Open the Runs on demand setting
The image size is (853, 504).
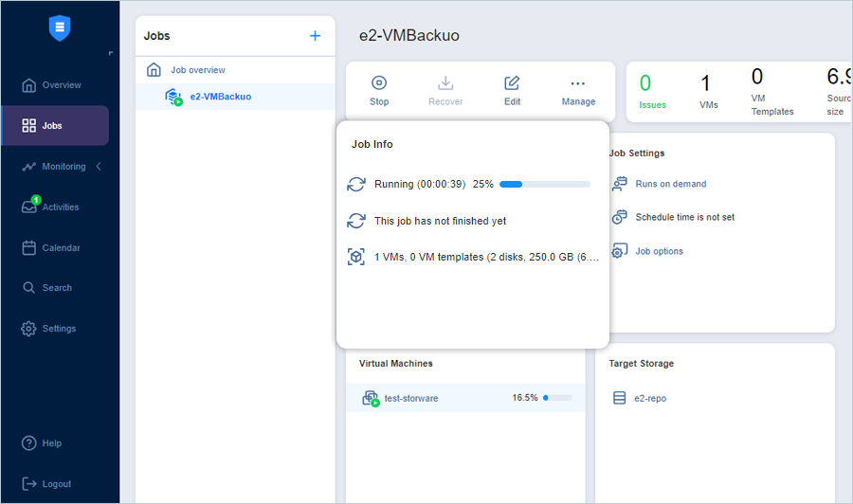click(x=671, y=184)
